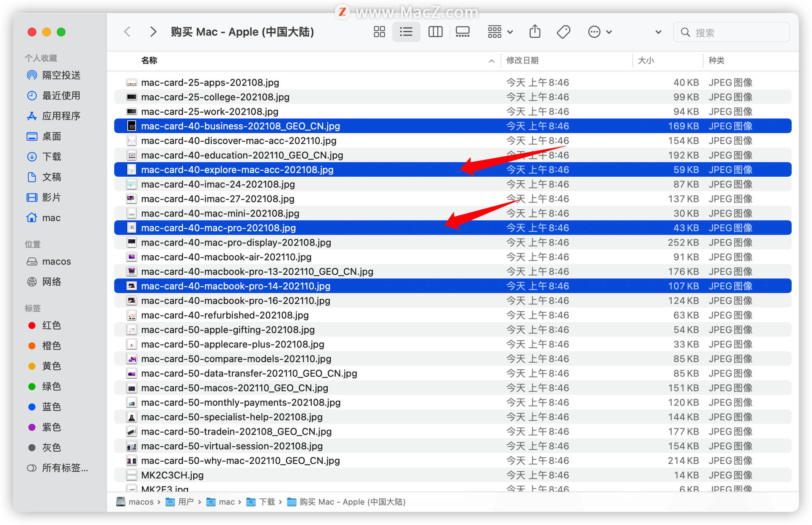Click macos in the path bar
Viewport: 812px width, 525px height.
[135, 502]
